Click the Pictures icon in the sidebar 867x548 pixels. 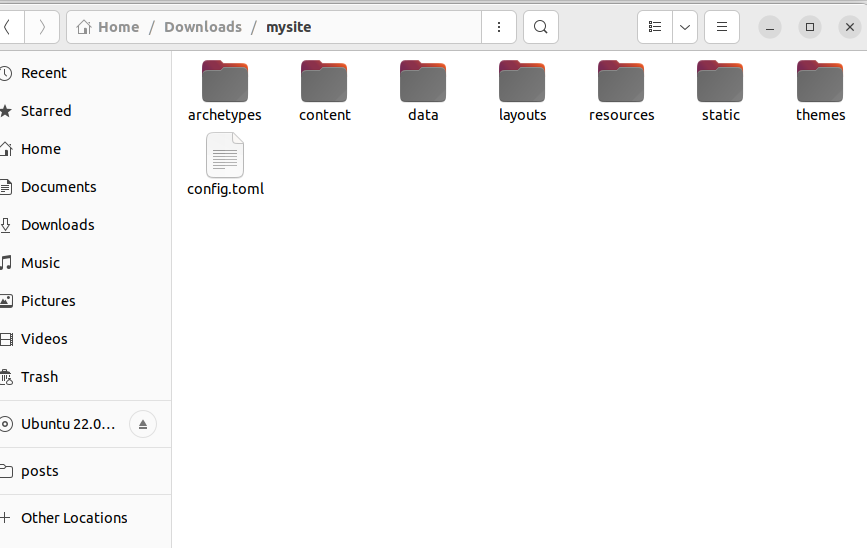coord(6,301)
